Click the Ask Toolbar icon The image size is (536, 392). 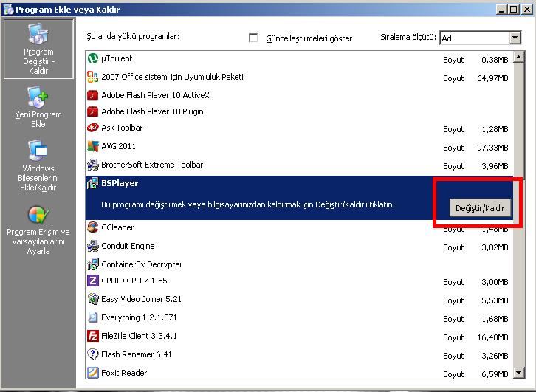92,128
